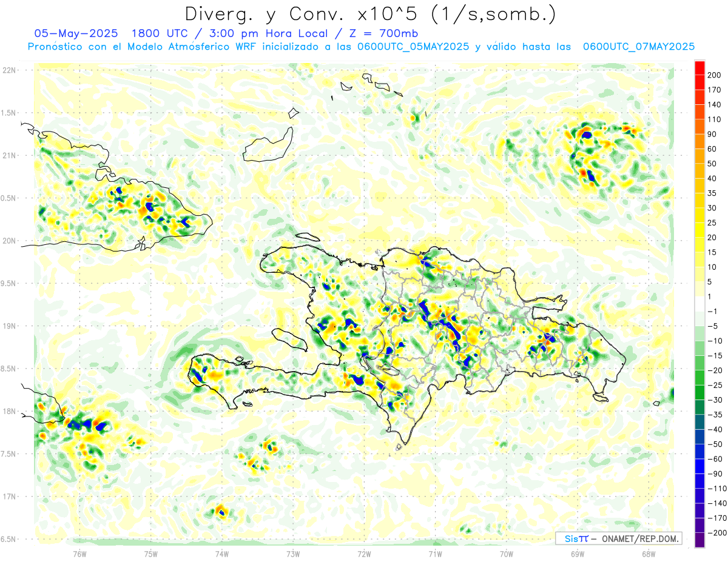Select the '22N' latitude label

(x=10, y=70)
